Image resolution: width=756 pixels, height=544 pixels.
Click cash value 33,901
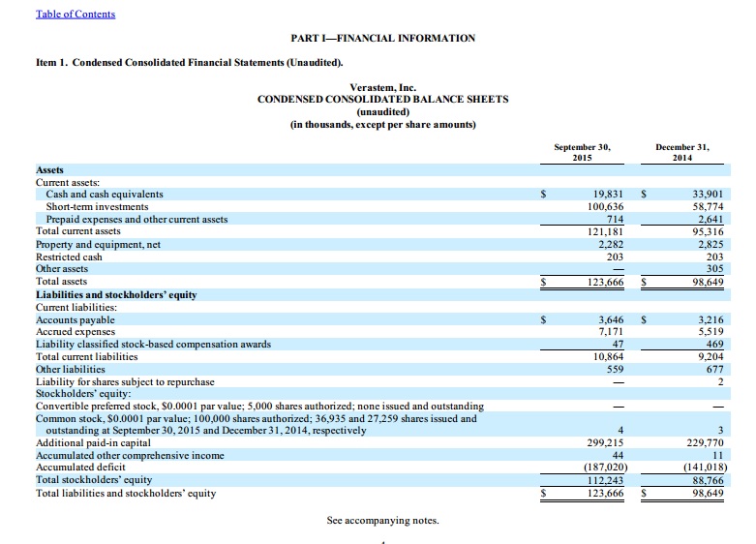tap(708, 194)
